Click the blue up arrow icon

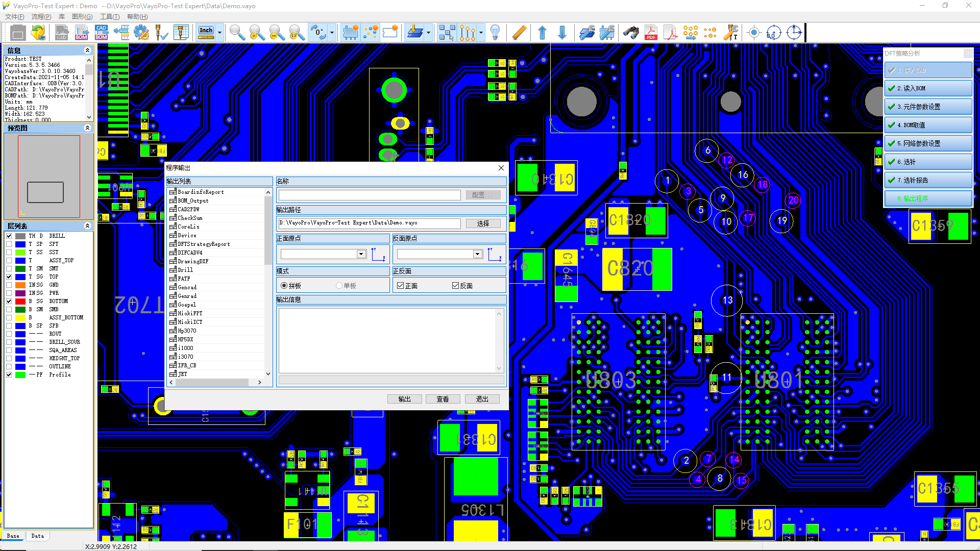542,33
